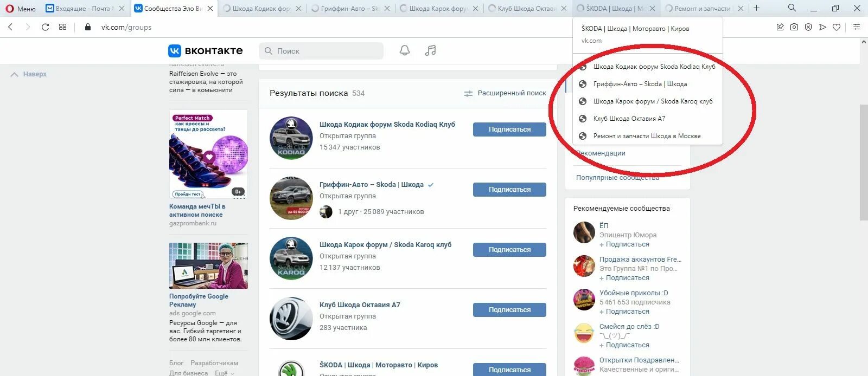Go back to the previous page
The height and width of the screenshot is (376, 868).
click(10, 27)
